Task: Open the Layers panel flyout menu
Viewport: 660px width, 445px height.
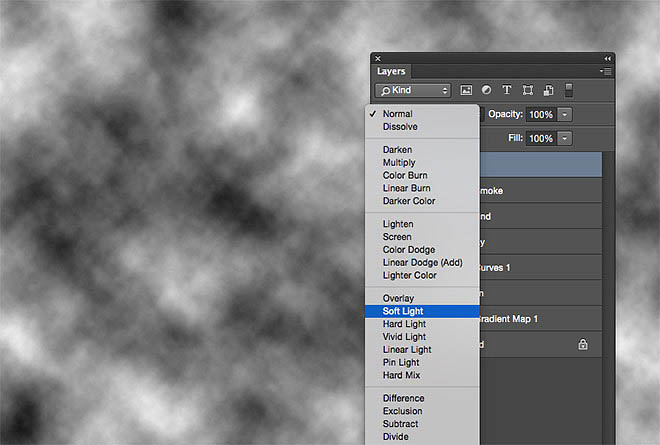Action: [606, 72]
